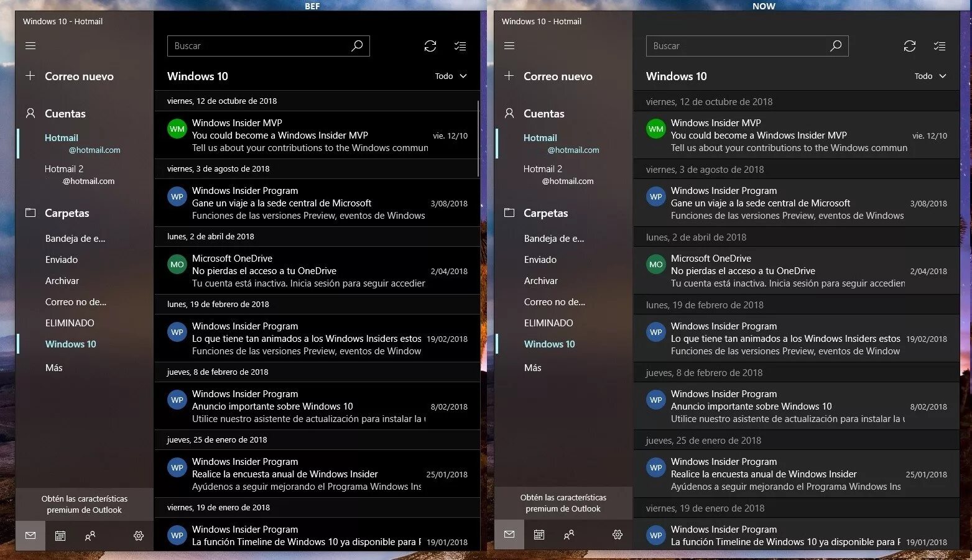972x560 pixels.
Task: Select the Hotmail account in the right window
Action: tap(563, 144)
